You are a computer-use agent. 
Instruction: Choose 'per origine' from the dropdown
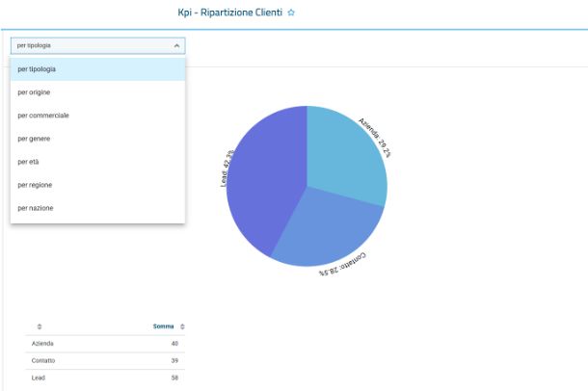click(97, 92)
